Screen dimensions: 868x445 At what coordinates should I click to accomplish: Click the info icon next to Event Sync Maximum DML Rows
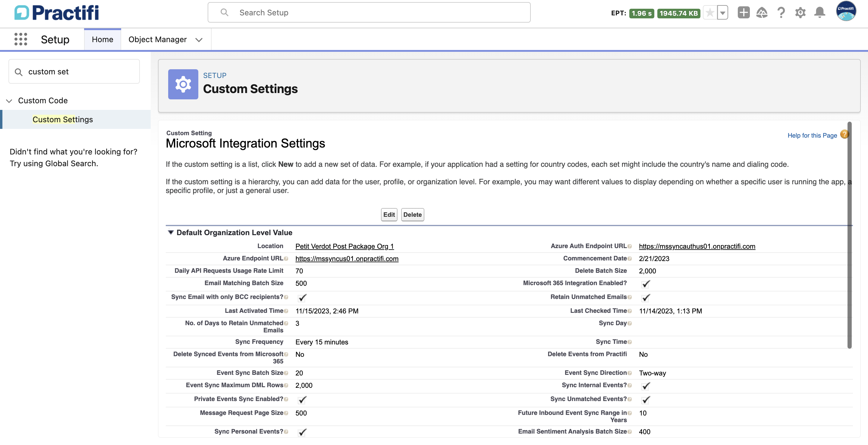coord(286,386)
